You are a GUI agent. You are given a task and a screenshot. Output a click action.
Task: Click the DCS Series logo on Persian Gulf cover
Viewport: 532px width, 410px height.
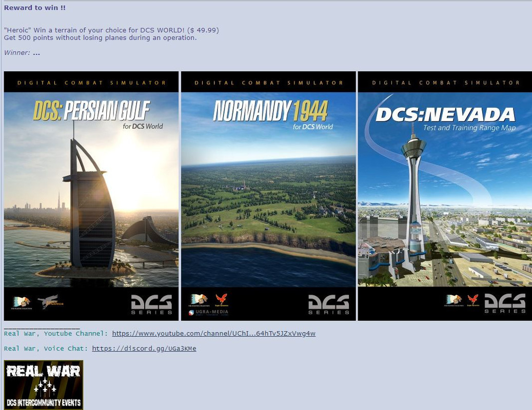coord(152,304)
